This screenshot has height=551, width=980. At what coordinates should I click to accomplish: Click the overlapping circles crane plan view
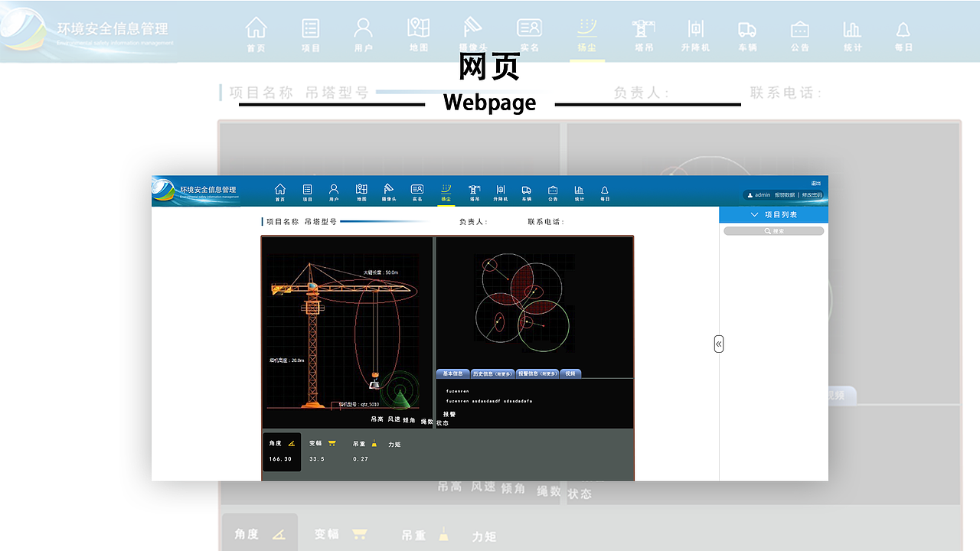pyautogui.click(x=523, y=304)
